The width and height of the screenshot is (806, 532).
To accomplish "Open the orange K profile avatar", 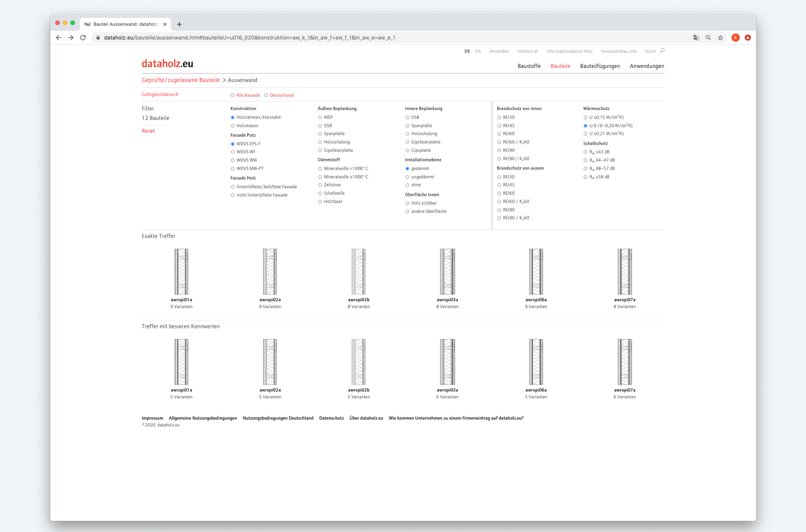I will pos(735,38).
